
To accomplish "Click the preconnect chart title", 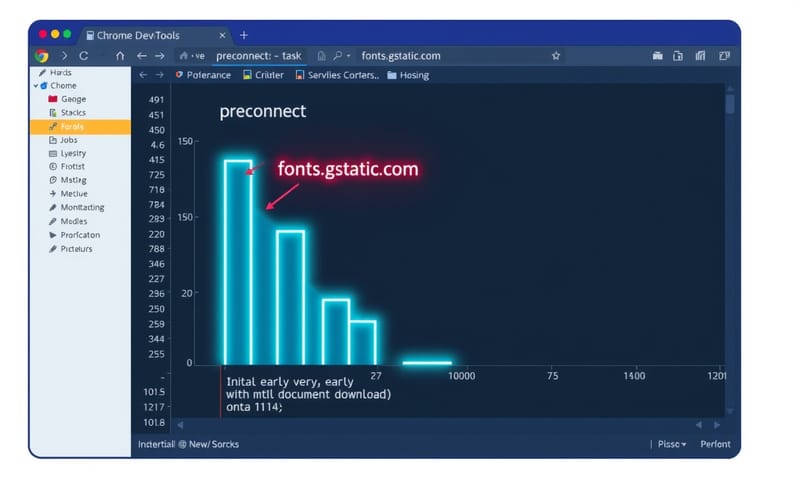I will [263, 111].
